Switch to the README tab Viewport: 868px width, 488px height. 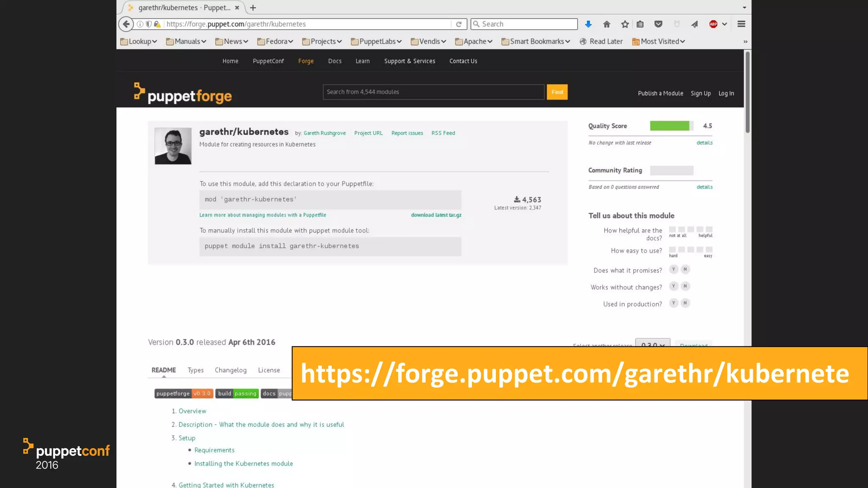(164, 370)
